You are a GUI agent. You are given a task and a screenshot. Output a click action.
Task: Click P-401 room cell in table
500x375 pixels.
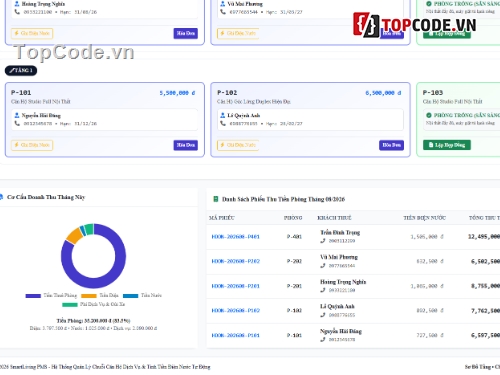[294, 237]
